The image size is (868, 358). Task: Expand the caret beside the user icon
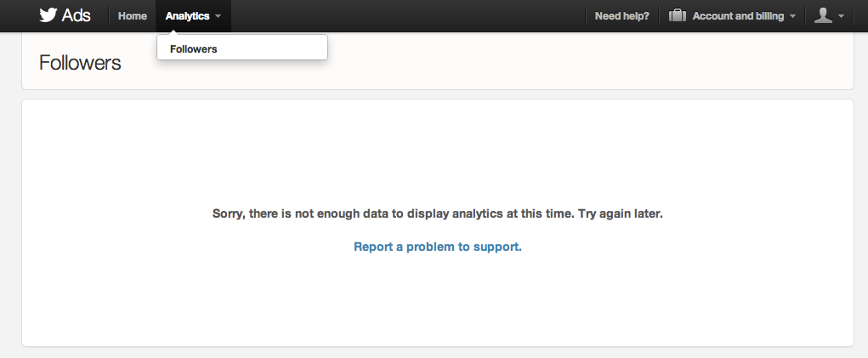tap(842, 17)
